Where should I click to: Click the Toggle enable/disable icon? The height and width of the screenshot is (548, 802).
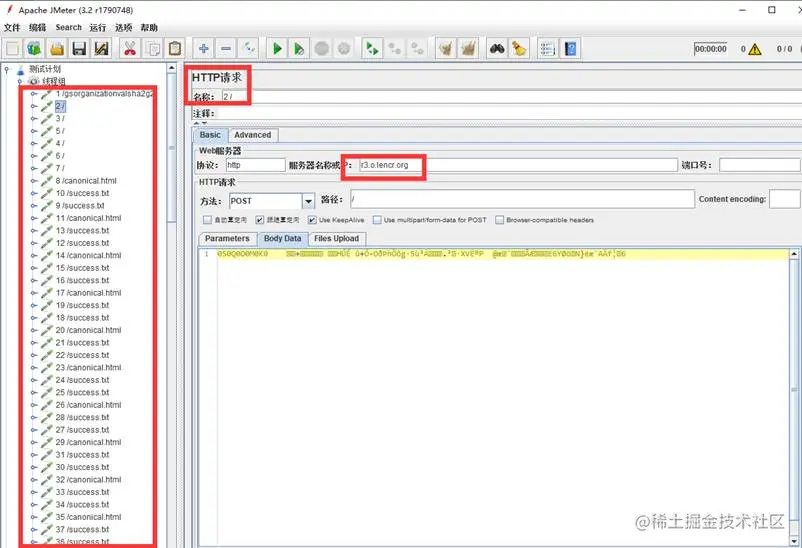point(249,49)
